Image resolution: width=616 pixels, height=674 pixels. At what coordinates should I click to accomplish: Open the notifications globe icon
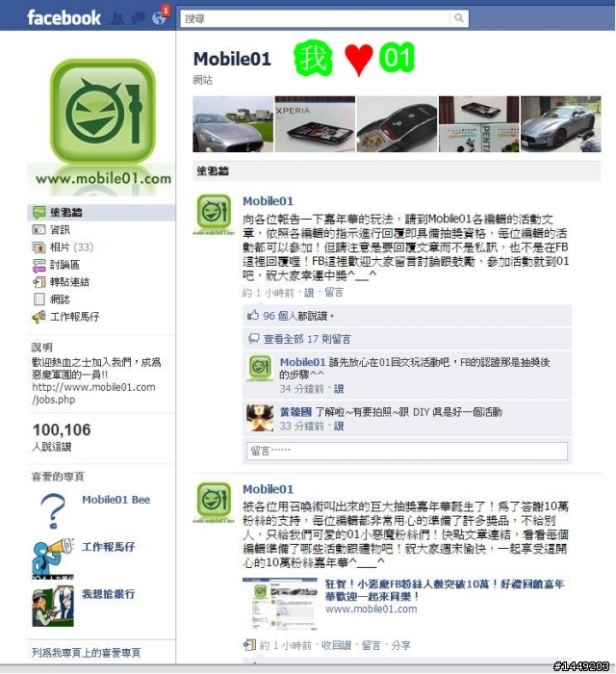coord(159,18)
